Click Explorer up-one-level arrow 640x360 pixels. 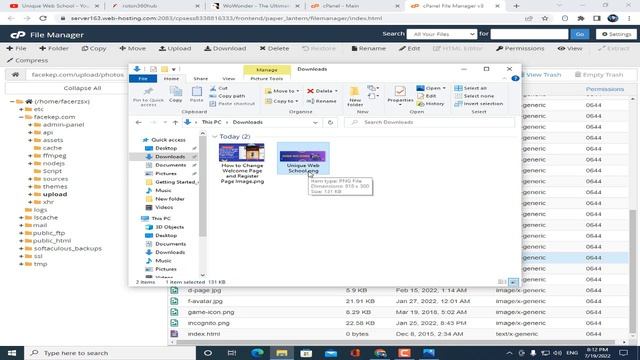coord(175,122)
